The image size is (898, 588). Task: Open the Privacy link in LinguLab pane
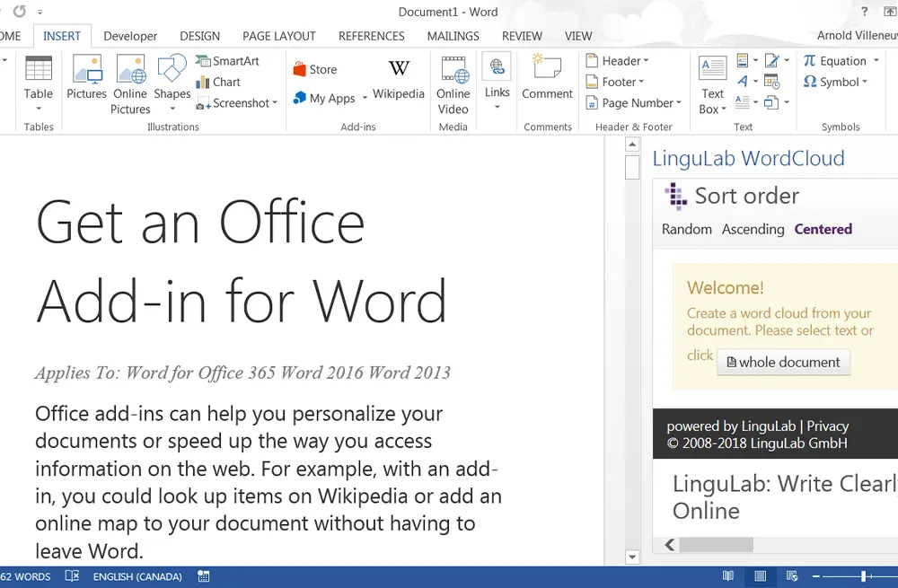[828, 426]
